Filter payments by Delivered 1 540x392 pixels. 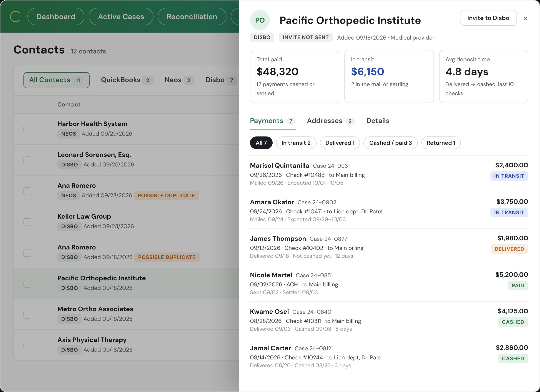click(340, 143)
